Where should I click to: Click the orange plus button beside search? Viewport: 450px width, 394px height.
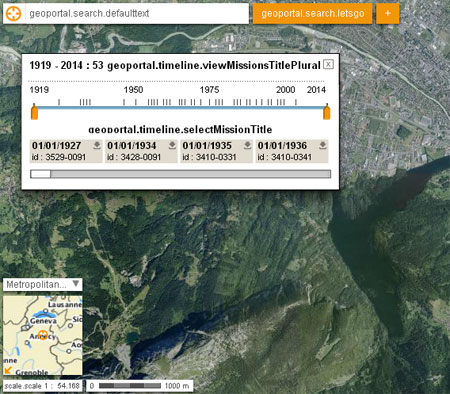pos(388,14)
